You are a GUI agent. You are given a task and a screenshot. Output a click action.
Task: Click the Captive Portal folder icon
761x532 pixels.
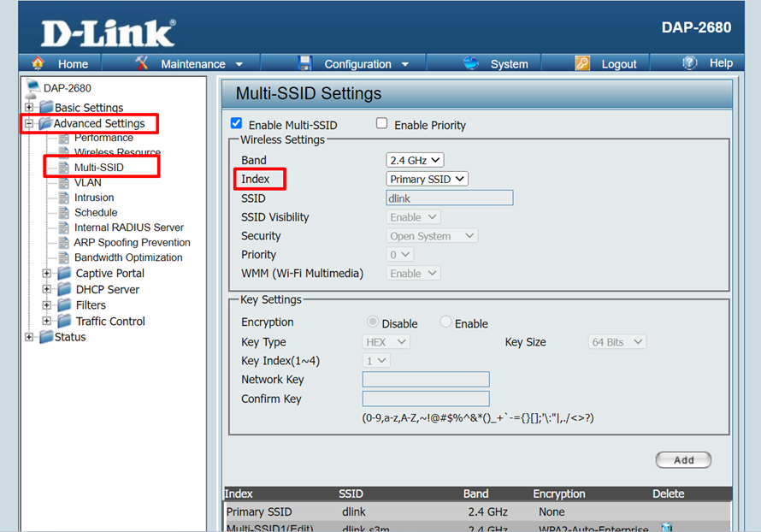[64, 274]
